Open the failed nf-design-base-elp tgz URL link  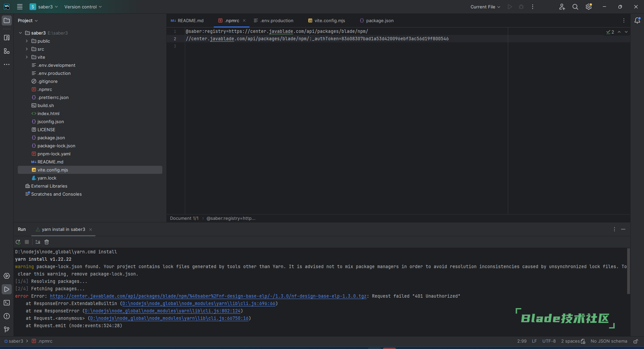point(208,296)
